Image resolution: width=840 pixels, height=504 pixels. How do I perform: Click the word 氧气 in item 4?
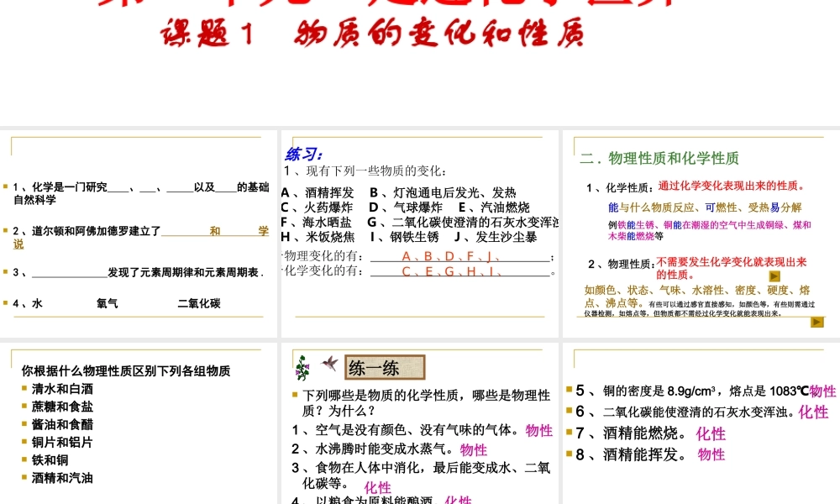(108, 303)
